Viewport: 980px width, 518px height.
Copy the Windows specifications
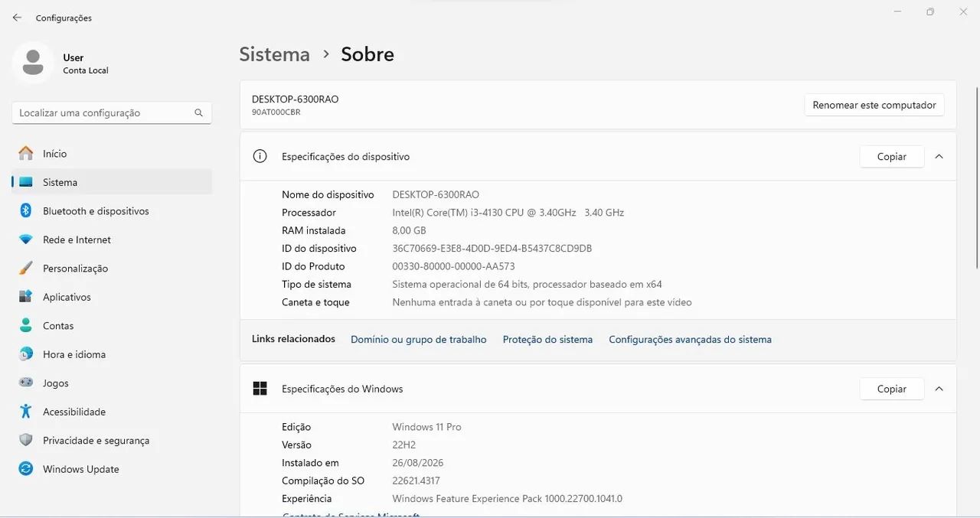891,389
